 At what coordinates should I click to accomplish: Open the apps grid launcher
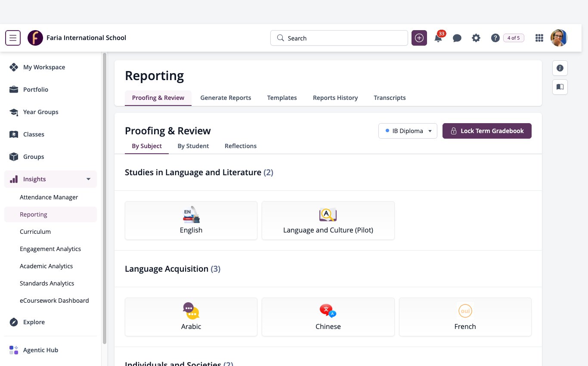point(539,38)
